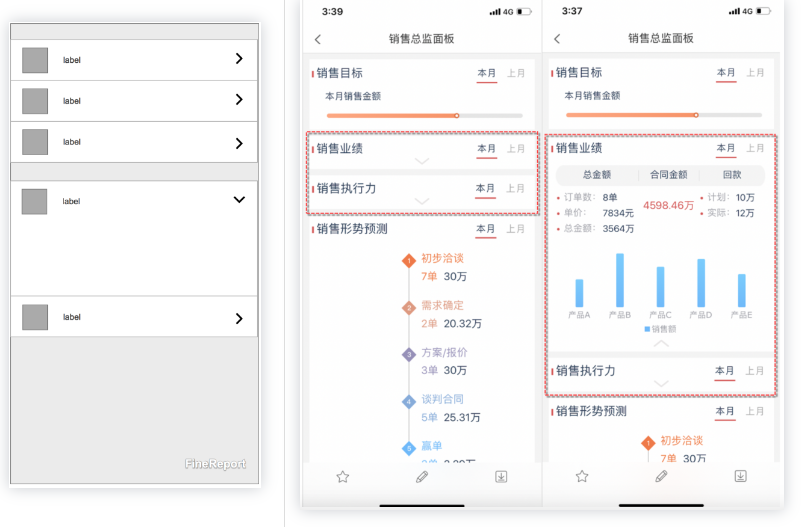Screen dimensions: 801x527
Task: Tap diamond marker 2 beside 需求确定
Action: (409, 308)
